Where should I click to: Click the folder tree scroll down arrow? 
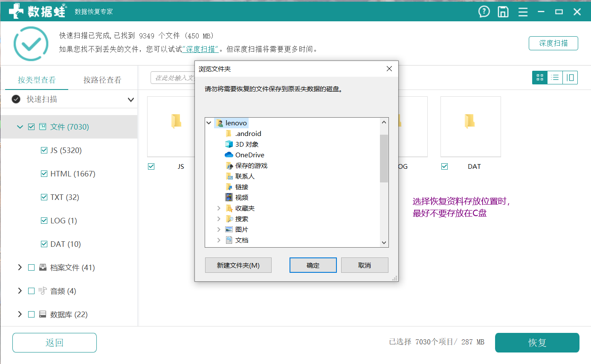pos(384,242)
